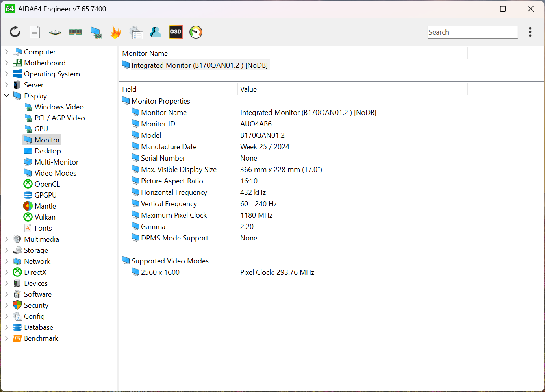This screenshot has width=545, height=392.
Task: Expand the Server tree node
Action: (6, 85)
